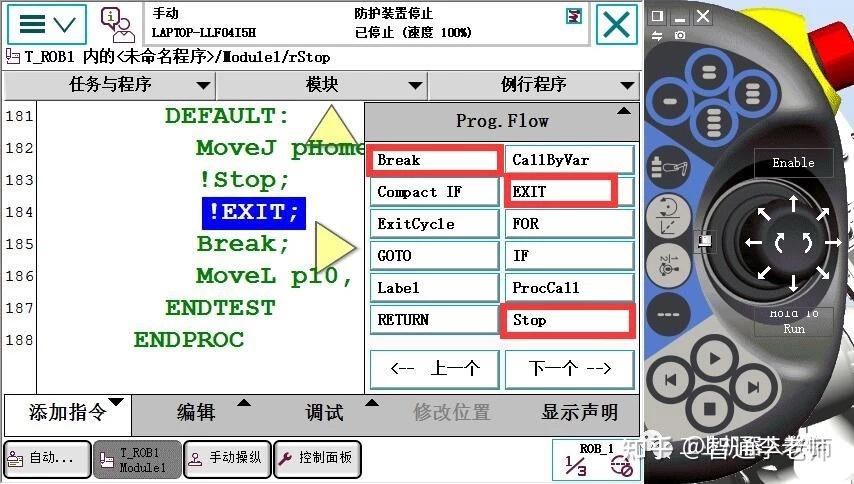The image size is (854, 484).
Task: Click the small status icon beside speed 100%
Action: coord(574,16)
